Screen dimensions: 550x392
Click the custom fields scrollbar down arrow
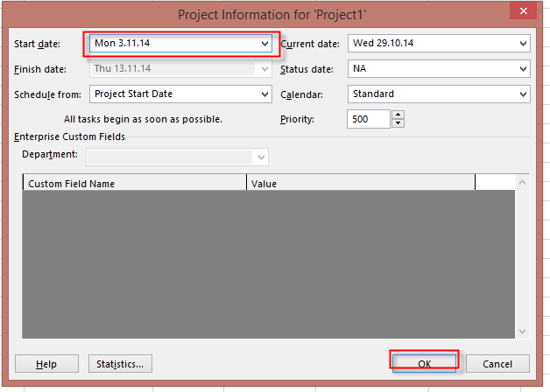click(523, 331)
